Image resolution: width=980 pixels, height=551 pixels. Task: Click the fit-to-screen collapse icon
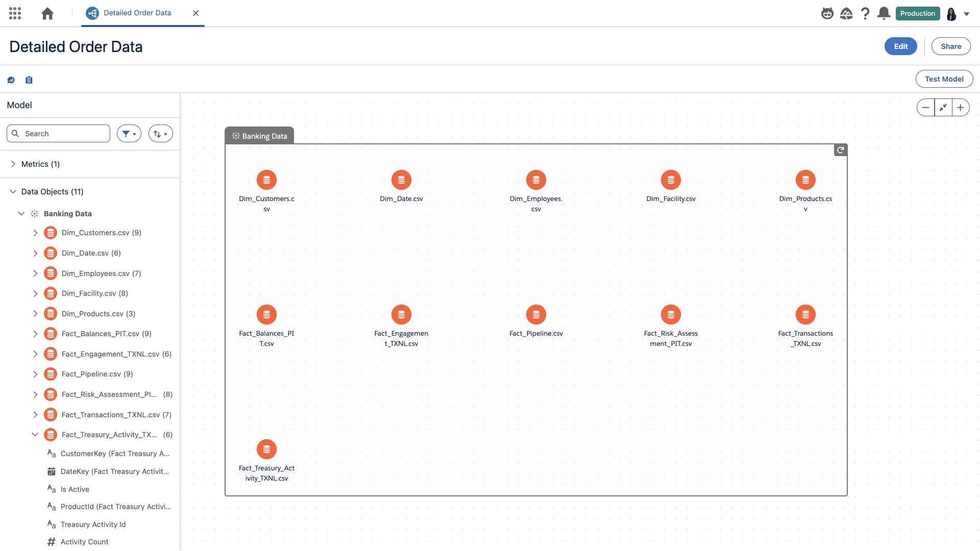tap(943, 108)
